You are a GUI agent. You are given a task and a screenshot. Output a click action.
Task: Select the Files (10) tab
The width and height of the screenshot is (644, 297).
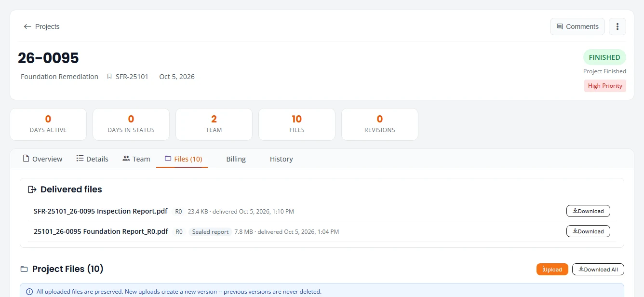pyautogui.click(x=183, y=159)
